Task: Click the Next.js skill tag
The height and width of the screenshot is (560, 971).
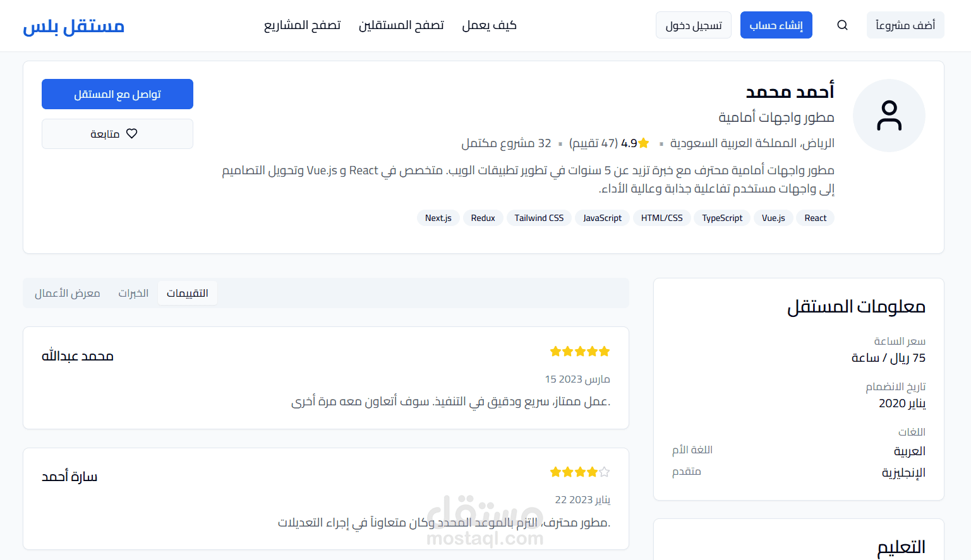Action: pos(438,218)
